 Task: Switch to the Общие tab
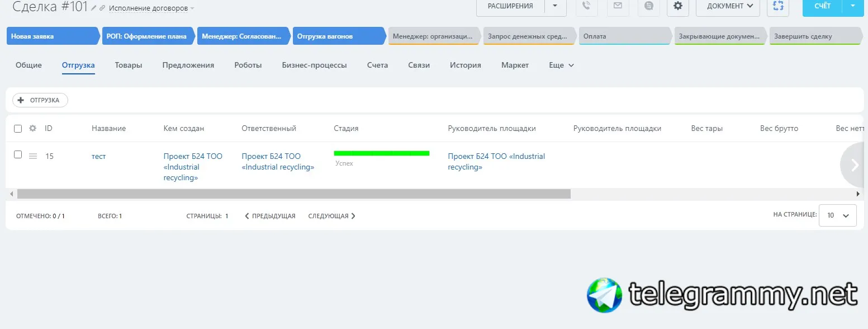pos(29,65)
